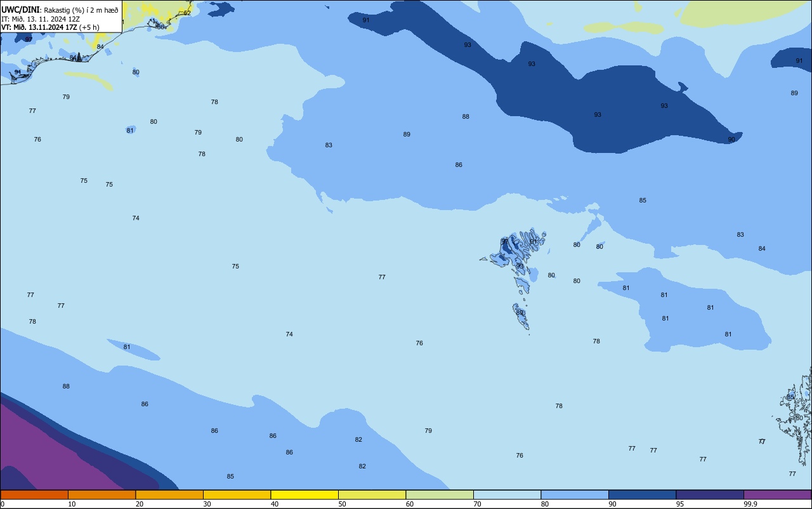Screen dimensions: 812x509
Task: Click the 40–50% bright yellow legend swatch
Action: click(x=304, y=494)
